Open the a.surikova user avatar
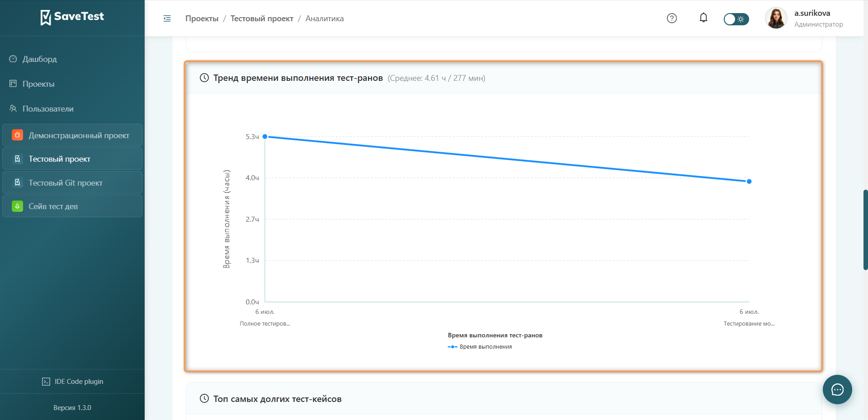The image size is (868, 420). click(776, 18)
